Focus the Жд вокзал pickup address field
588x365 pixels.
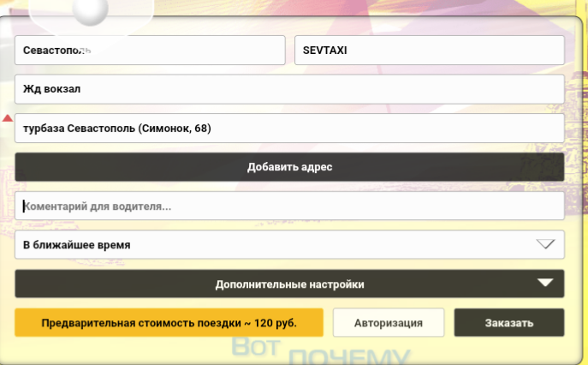[289, 89]
